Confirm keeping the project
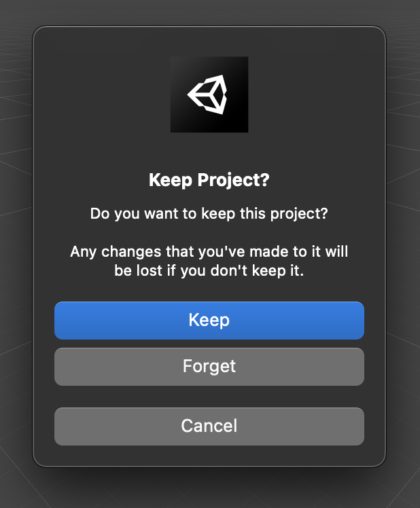 209,320
